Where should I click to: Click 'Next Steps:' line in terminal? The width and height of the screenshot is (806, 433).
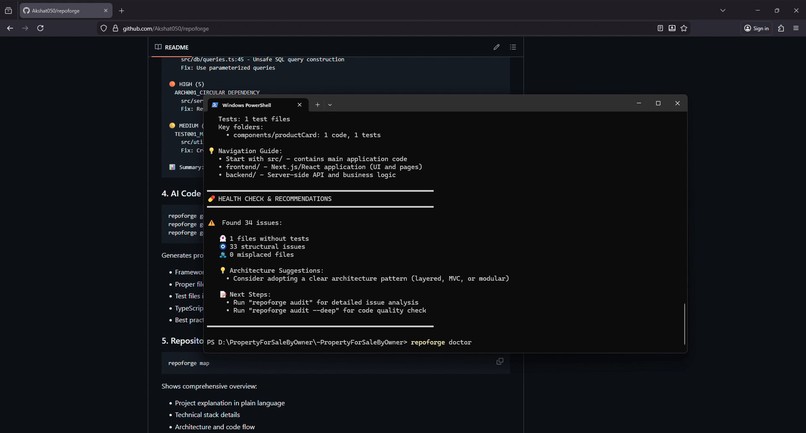pyautogui.click(x=250, y=295)
